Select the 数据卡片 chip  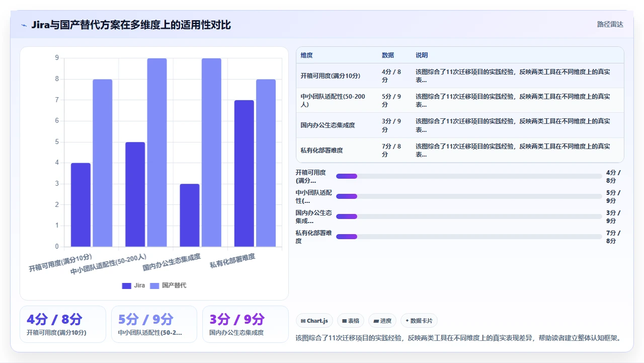pos(419,321)
